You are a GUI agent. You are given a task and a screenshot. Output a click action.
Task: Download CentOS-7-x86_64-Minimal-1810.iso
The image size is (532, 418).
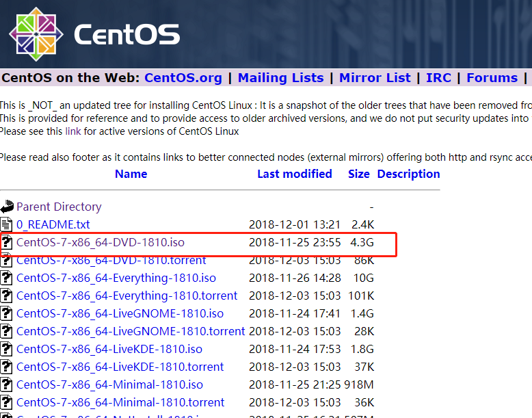[x=109, y=384]
